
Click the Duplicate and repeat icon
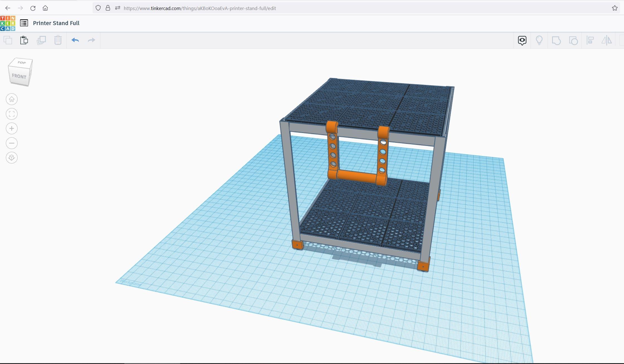tap(41, 40)
